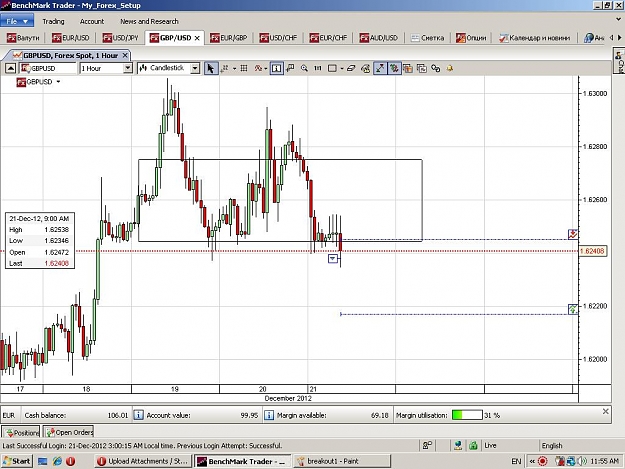Open the GBPUSD legend dropdown arrow on chart
Image resolution: width=625 pixels, height=469 pixels.
tap(58, 82)
